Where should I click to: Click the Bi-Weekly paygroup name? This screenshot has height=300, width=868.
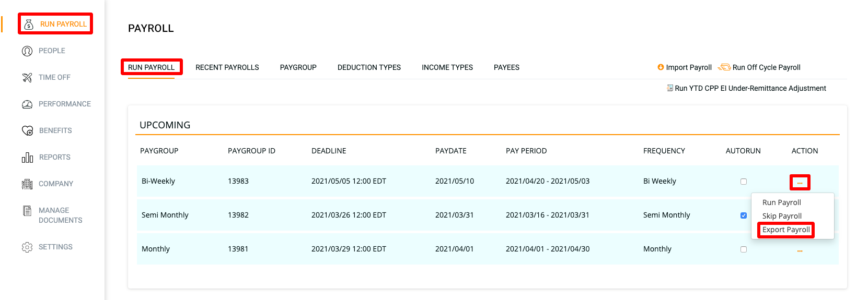pos(158,181)
